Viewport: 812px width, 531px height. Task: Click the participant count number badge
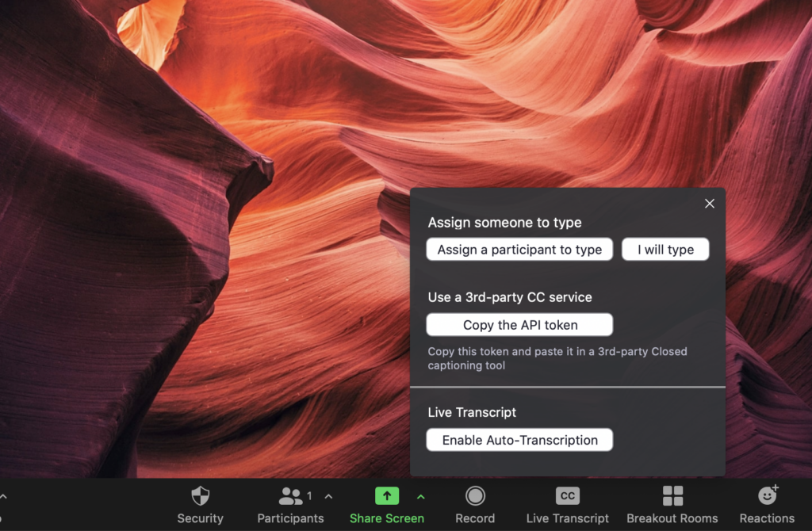click(309, 496)
